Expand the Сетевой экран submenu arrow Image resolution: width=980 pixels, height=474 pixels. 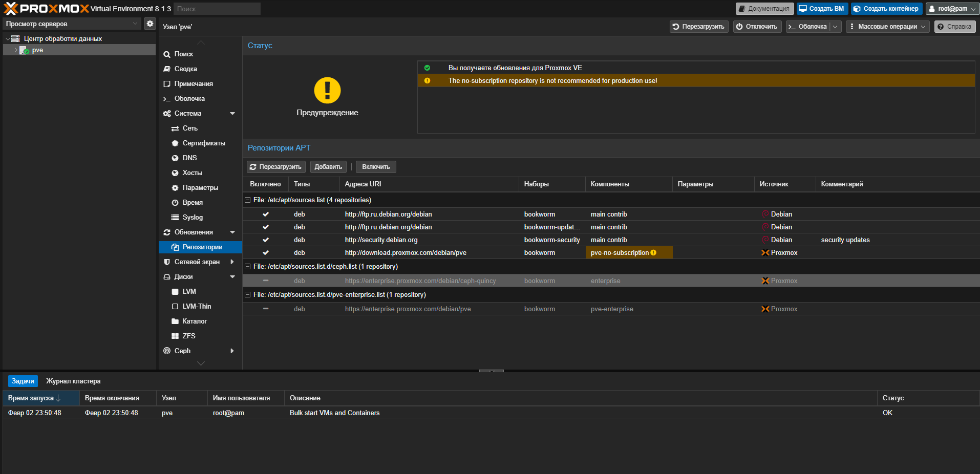click(x=232, y=262)
